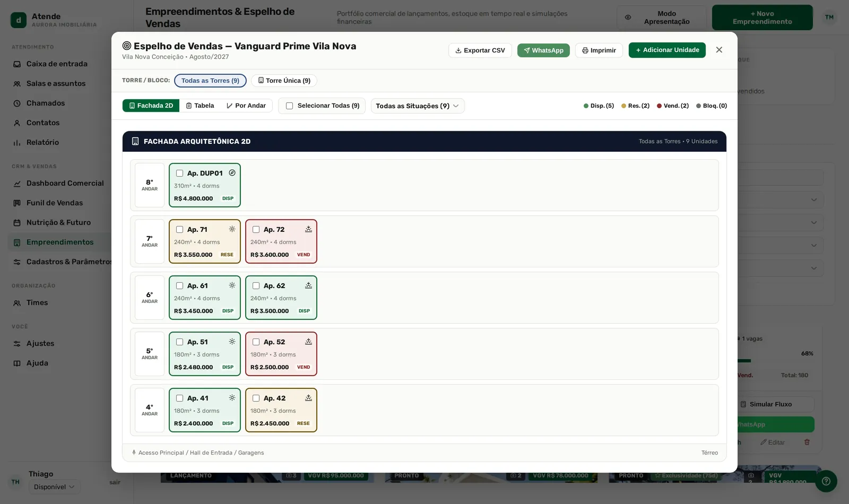This screenshot has width=849, height=504.
Task: Click the Adicionar Unidade button
Action: tap(667, 50)
